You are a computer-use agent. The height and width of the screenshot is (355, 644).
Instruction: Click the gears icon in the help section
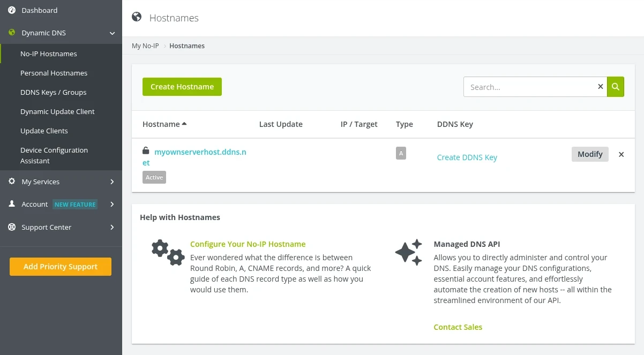pyautogui.click(x=168, y=253)
